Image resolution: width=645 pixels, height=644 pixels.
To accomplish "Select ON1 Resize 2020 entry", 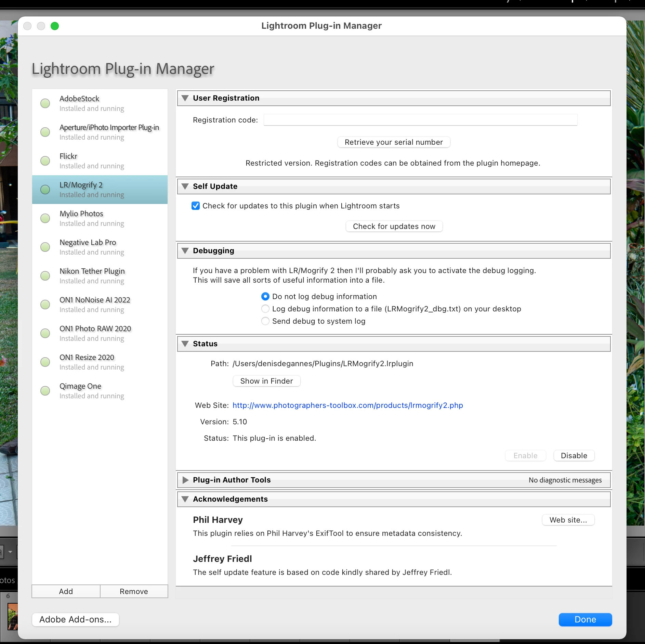I will point(100,362).
